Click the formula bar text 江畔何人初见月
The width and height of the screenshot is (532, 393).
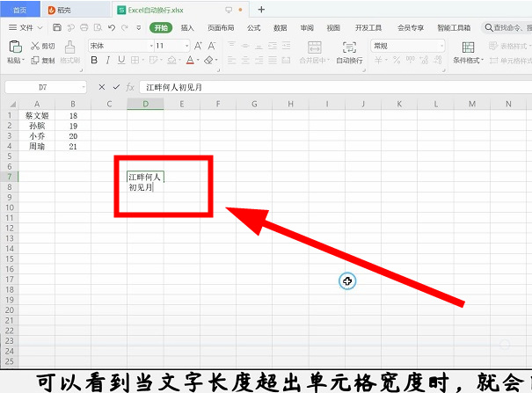[174, 87]
